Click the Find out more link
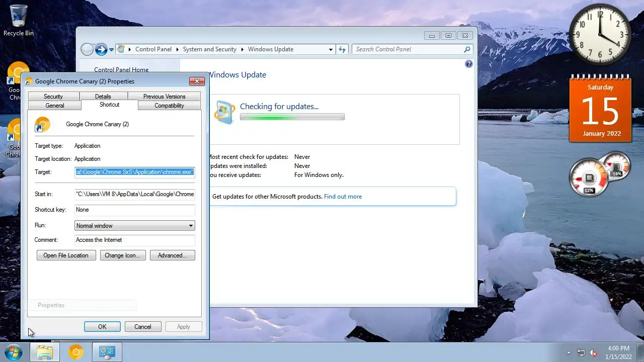The image size is (644, 362). (343, 197)
